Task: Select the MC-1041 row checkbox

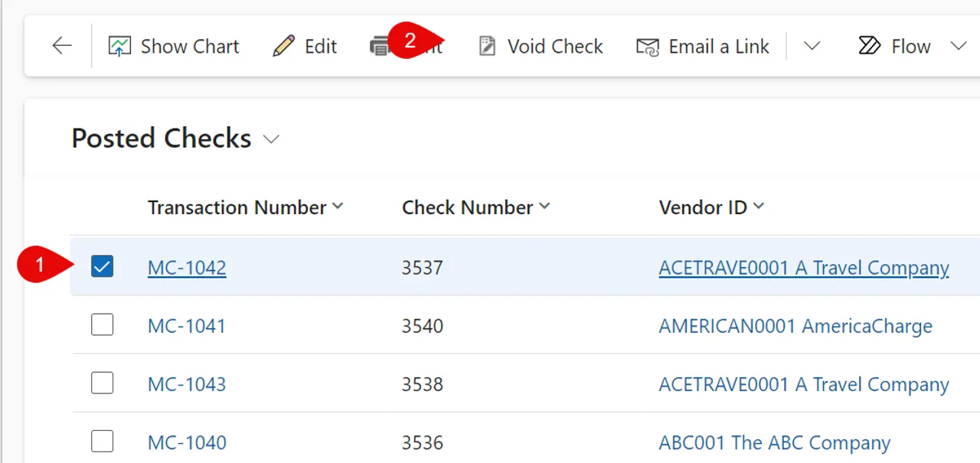Action: coord(102,325)
